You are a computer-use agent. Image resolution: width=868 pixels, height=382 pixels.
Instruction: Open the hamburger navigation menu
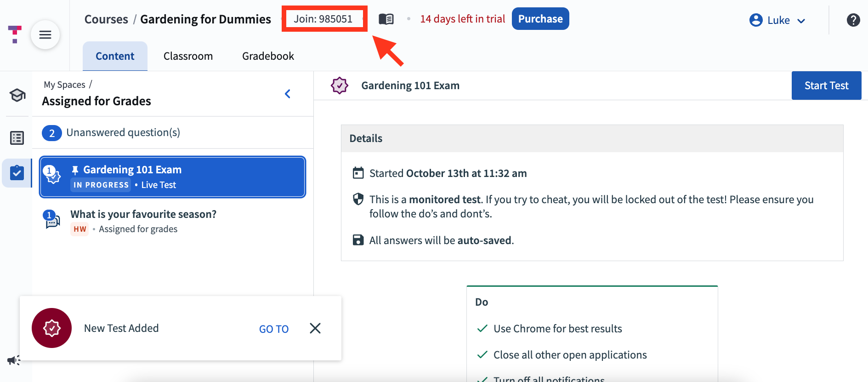[45, 34]
